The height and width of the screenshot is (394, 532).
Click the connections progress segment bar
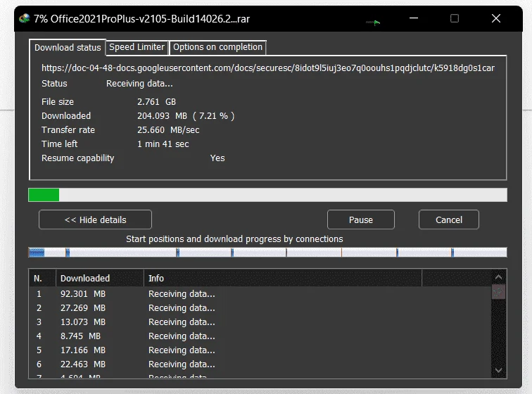click(267, 253)
